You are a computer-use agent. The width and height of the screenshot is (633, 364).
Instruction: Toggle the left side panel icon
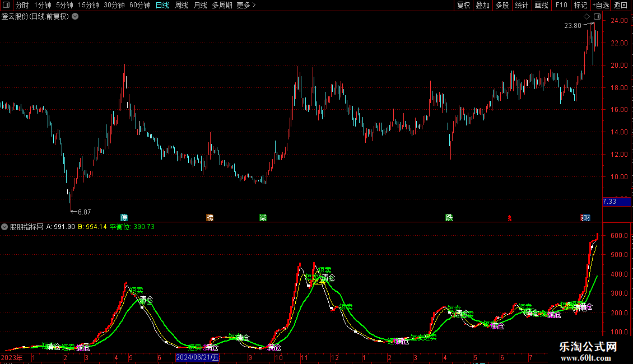click(6, 5)
